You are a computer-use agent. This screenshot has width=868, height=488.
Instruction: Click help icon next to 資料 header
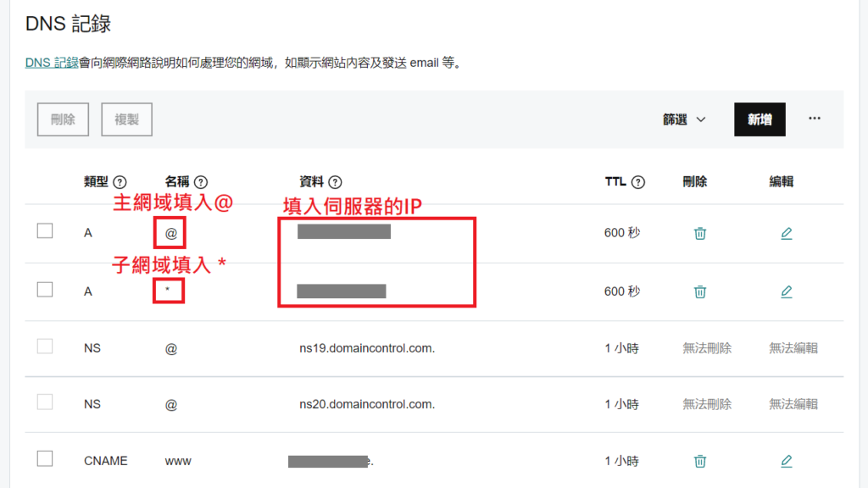335,182
